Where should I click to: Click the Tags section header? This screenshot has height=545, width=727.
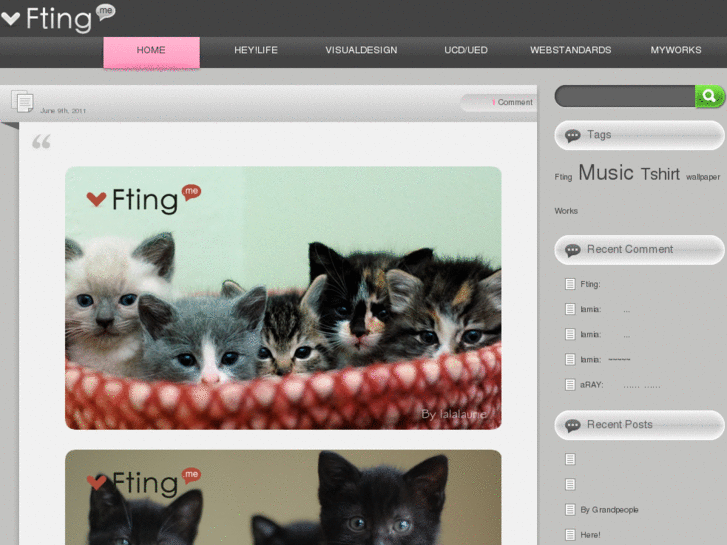coord(639,135)
